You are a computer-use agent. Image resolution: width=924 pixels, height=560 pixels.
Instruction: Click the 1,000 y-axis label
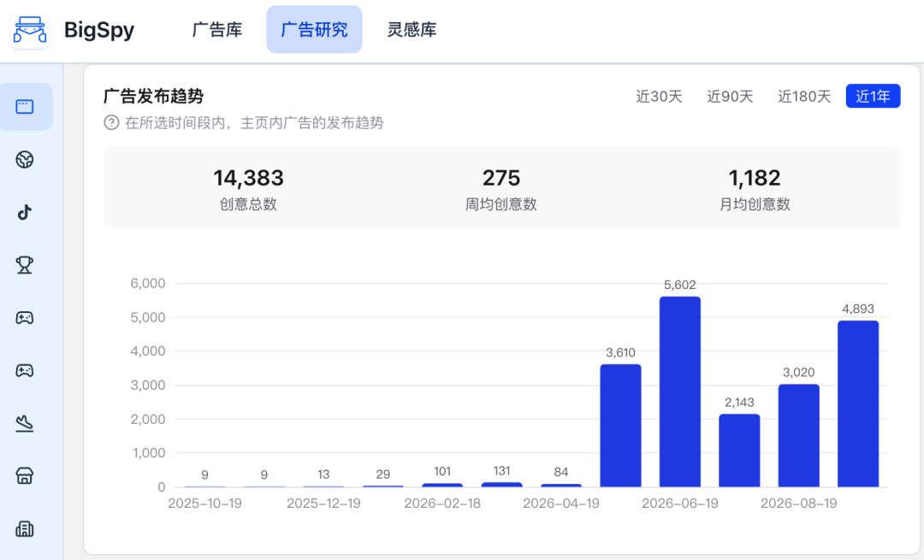(148, 453)
